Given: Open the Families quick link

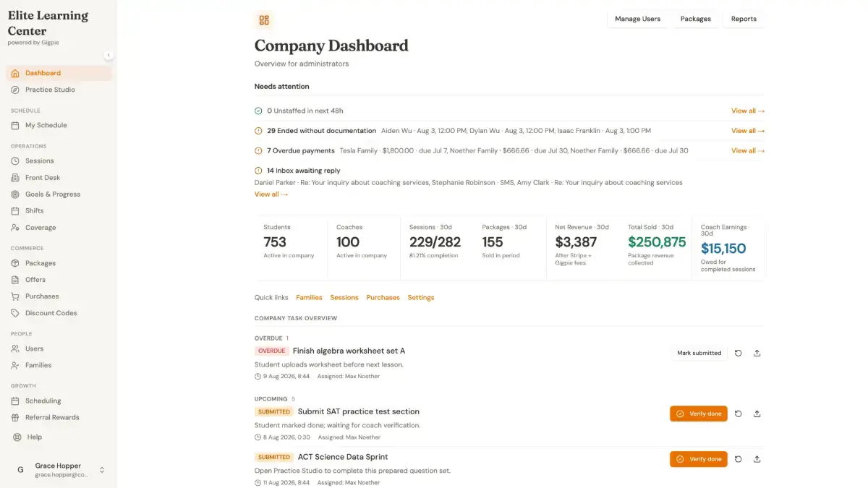Looking at the screenshot, I should [x=309, y=297].
